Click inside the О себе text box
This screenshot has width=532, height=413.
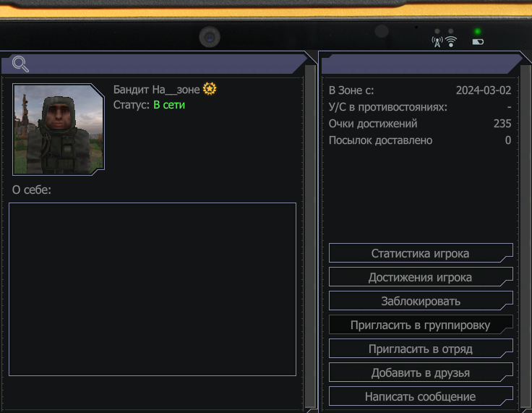153,289
